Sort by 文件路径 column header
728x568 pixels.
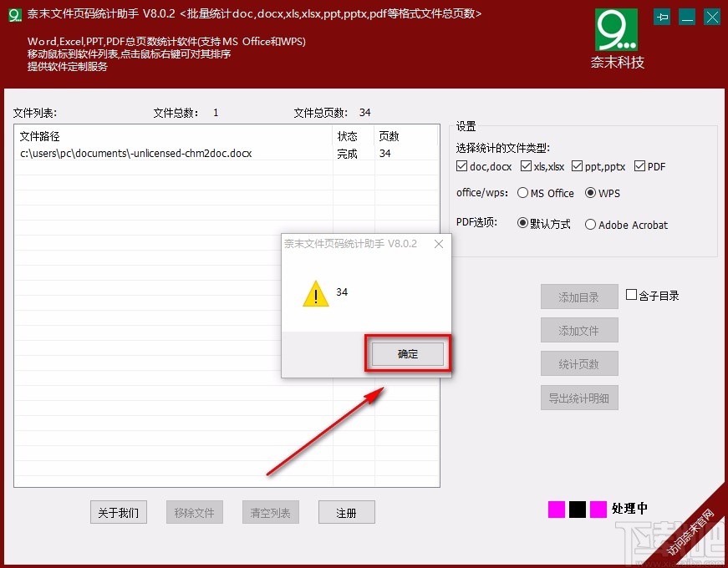(x=174, y=136)
